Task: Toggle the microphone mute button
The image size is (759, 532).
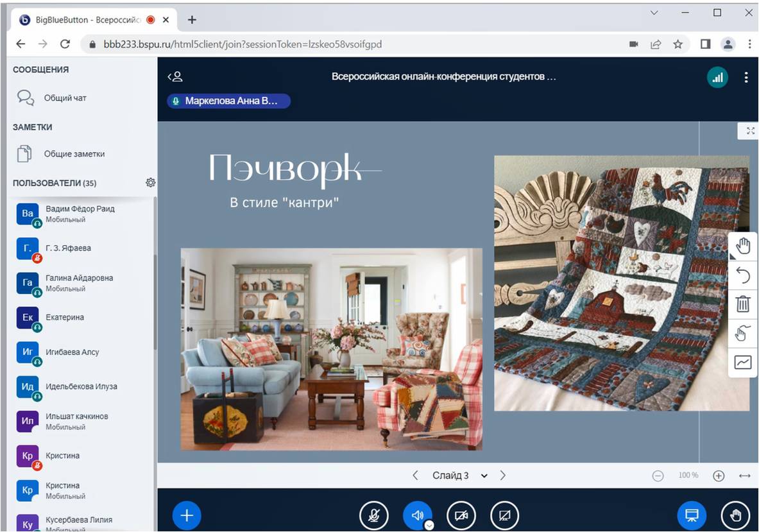Action: click(x=373, y=515)
